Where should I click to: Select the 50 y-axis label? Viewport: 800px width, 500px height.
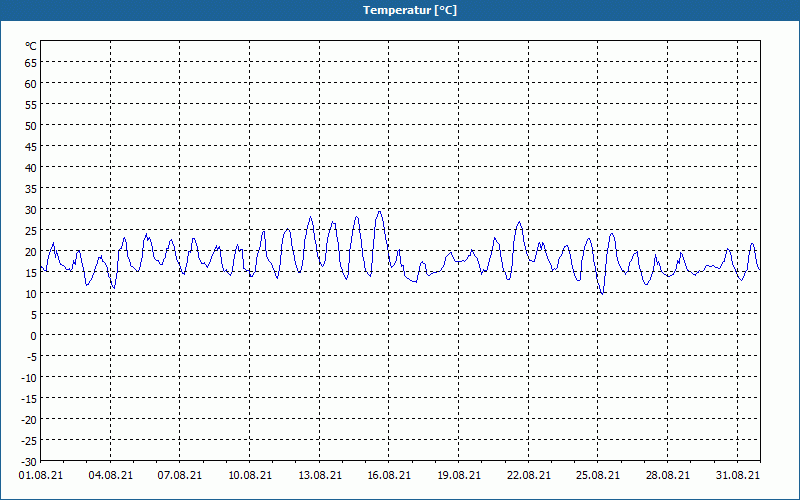click(x=31, y=126)
